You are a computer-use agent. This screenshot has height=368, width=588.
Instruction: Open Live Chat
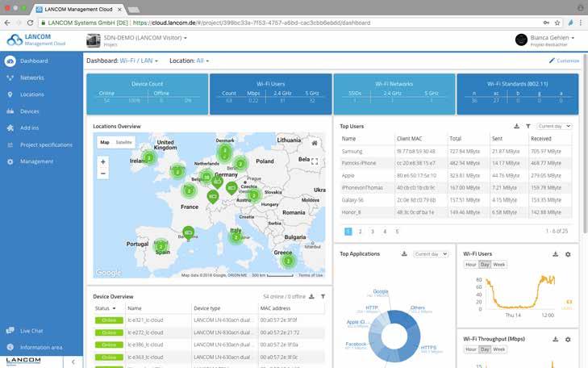tap(31, 331)
